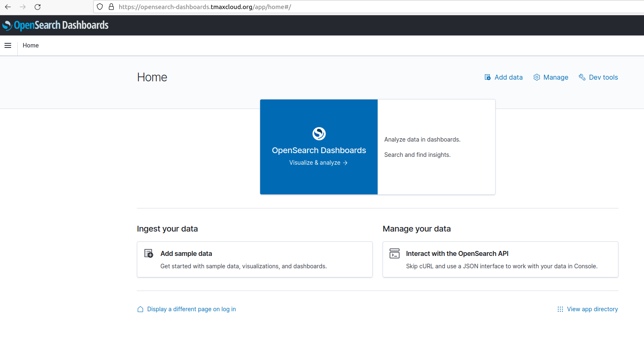Click the 'Manage your data' heading

[417, 229]
